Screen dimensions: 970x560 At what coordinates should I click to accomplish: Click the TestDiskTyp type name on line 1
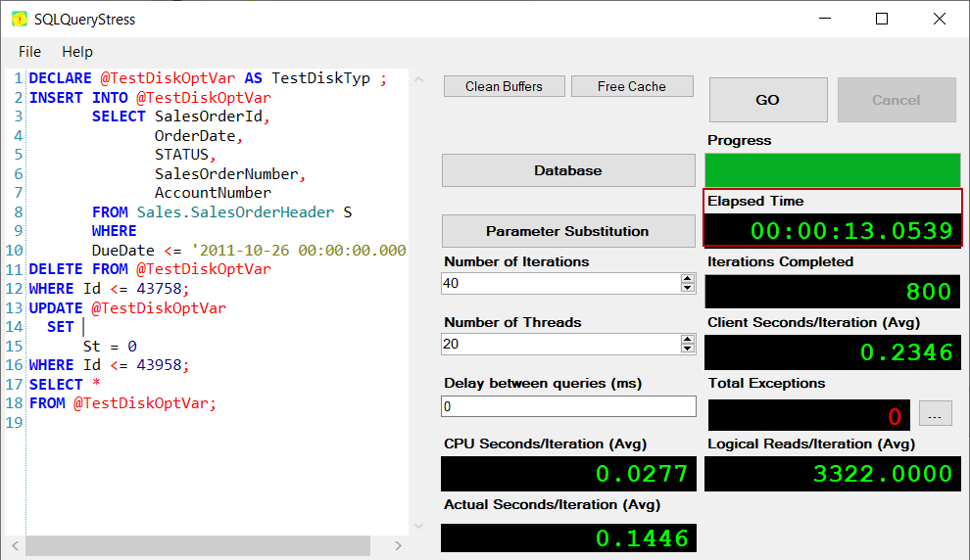pyautogui.click(x=320, y=78)
